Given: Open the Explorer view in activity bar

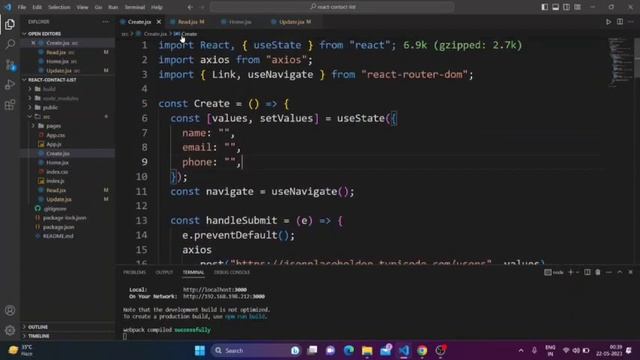Looking at the screenshot, I should 10,24.
